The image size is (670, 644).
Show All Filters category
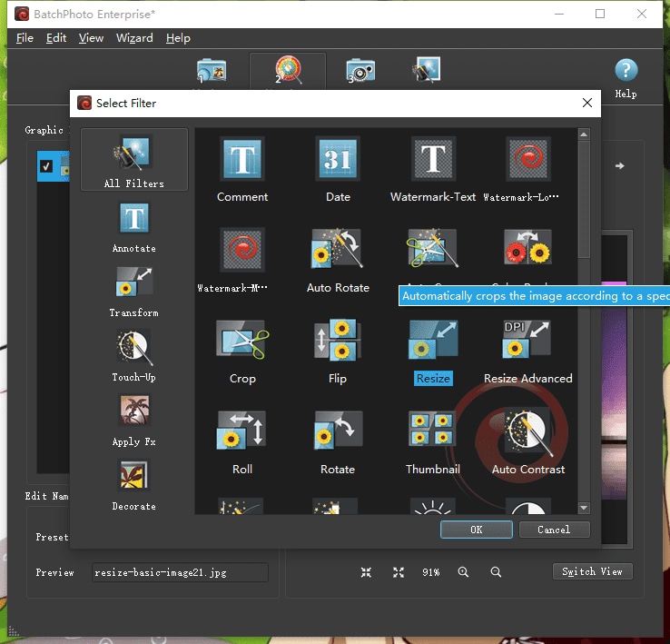(x=134, y=160)
